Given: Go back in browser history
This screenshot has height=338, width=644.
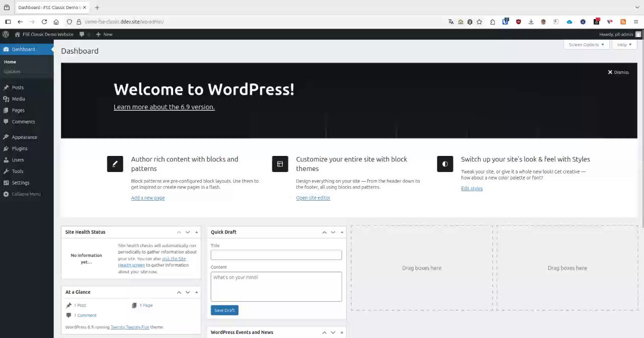Looking at the screenshot, I should point(20,22).
